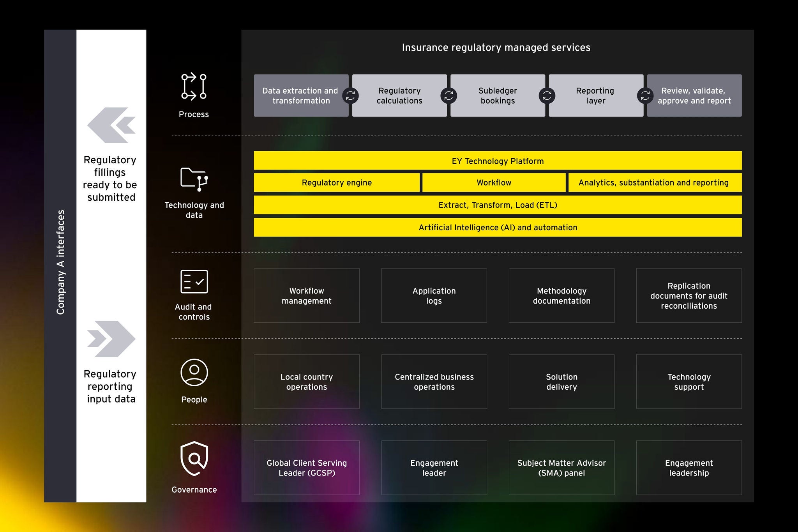Click the Insurance regulatory managed services title

[x=496, y=48]
